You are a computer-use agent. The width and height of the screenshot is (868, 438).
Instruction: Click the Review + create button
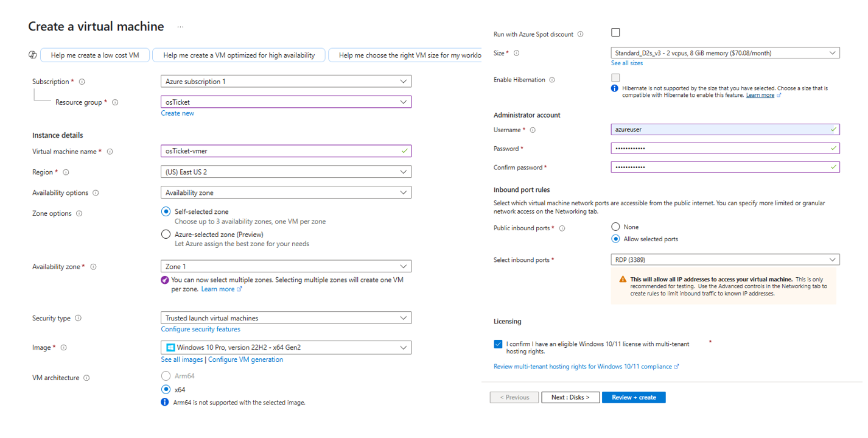634,398
